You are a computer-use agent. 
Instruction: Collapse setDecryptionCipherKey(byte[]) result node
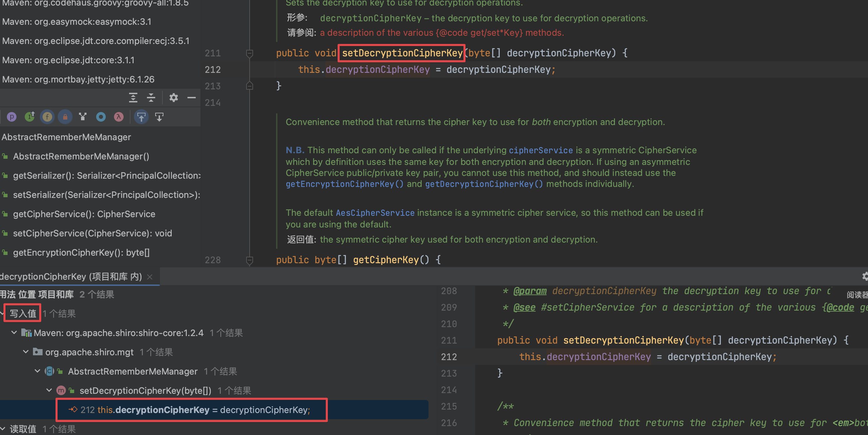pos(49,390)
